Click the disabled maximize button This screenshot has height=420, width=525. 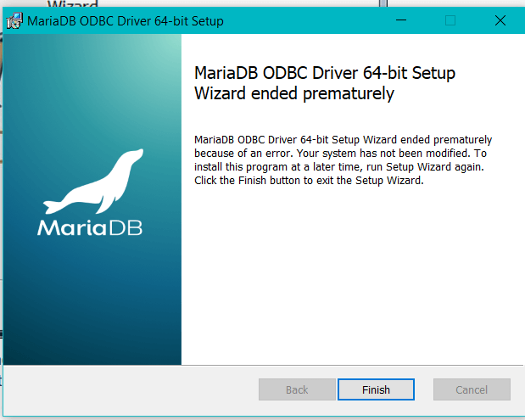(x=450, y=20)
